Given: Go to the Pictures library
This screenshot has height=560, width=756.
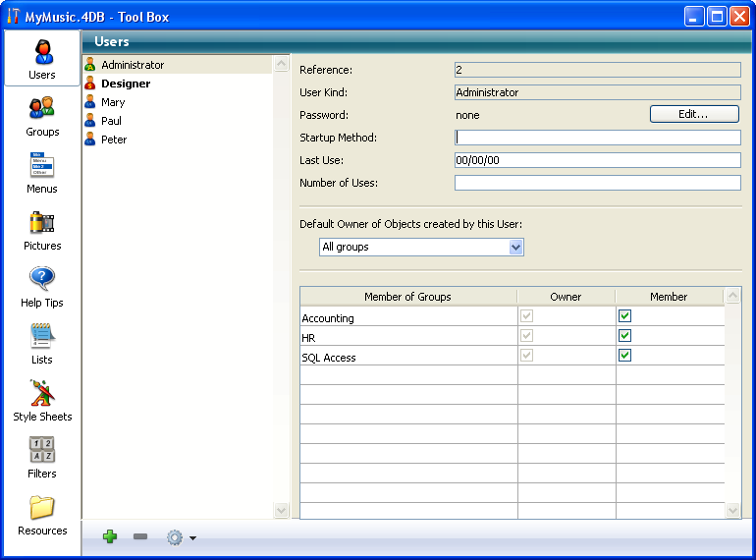Looking at the screenshot, I should pyautogui.click(x=42, y=230).
